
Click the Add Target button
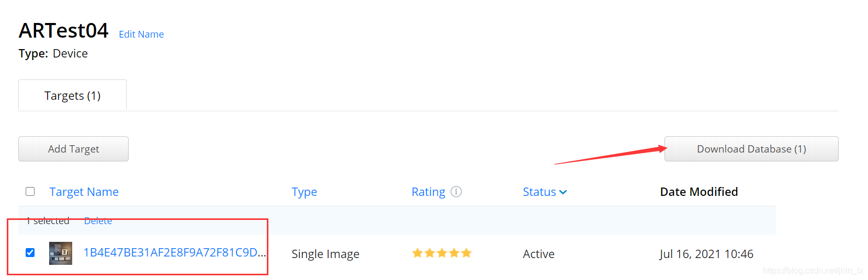click(73, 149)
